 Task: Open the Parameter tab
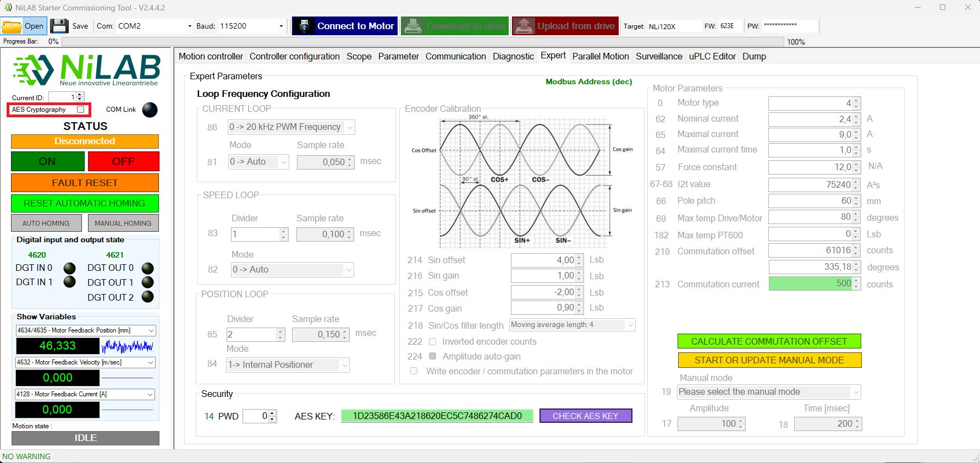click(399, 56)
